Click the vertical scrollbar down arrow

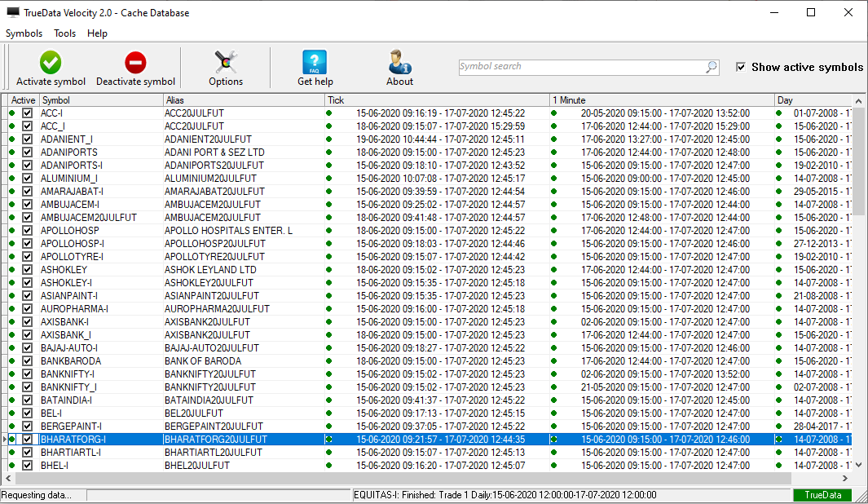[858, 465]
